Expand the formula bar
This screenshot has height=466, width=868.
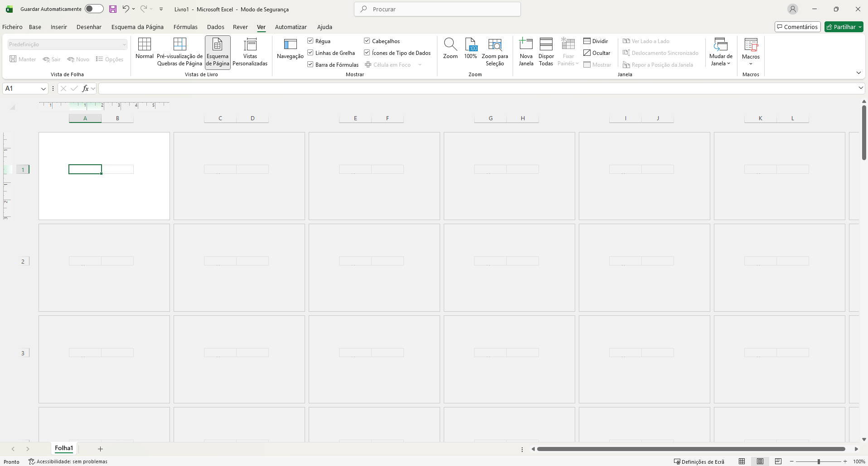(x=861, y=88)
